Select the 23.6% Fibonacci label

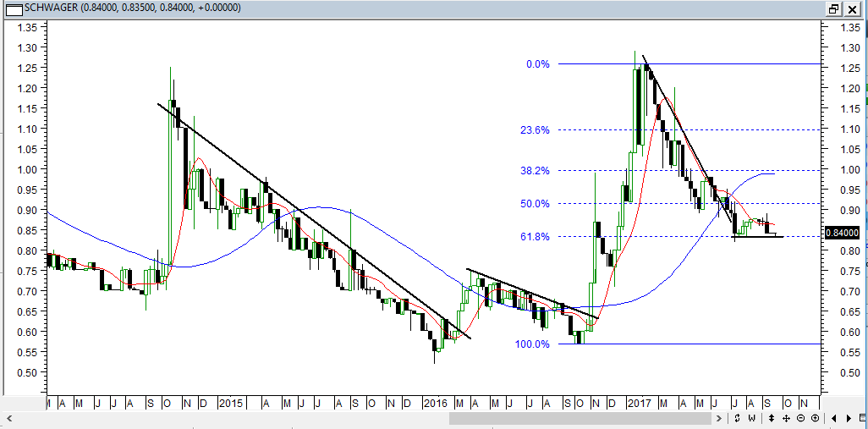click(535, 130)
